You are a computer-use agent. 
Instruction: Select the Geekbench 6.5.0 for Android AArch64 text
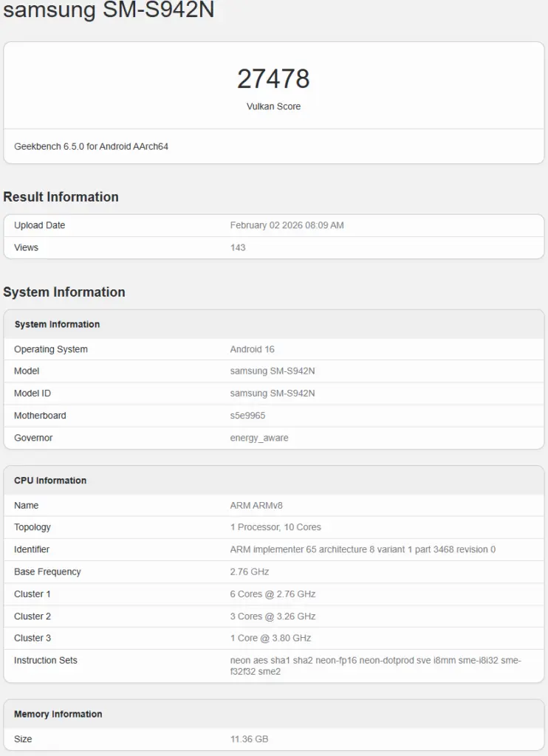(91, 147)
